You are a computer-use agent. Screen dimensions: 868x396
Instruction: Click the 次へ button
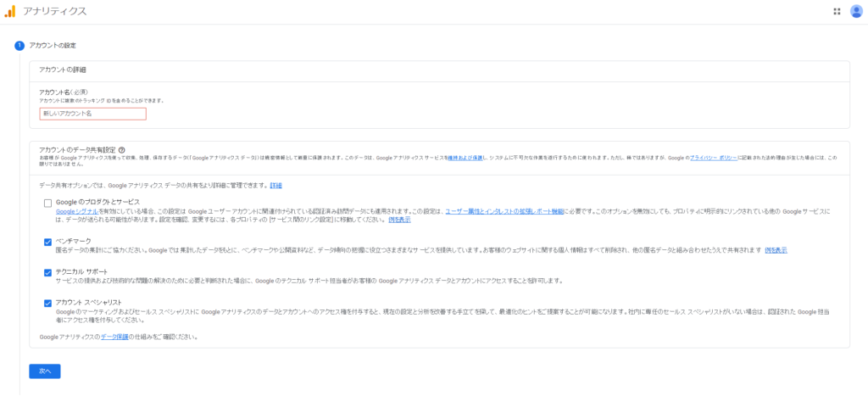(x=45, y=371)
